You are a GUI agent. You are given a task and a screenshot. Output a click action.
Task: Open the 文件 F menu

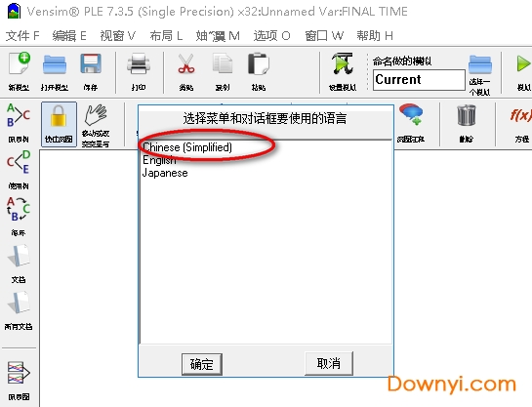(22, 35)
